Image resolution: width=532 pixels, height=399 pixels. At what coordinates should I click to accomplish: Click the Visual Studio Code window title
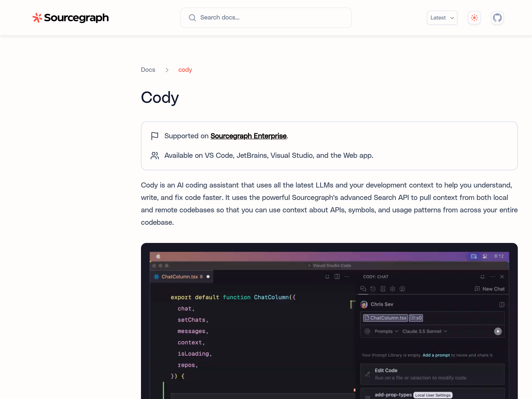coord(332,266)
